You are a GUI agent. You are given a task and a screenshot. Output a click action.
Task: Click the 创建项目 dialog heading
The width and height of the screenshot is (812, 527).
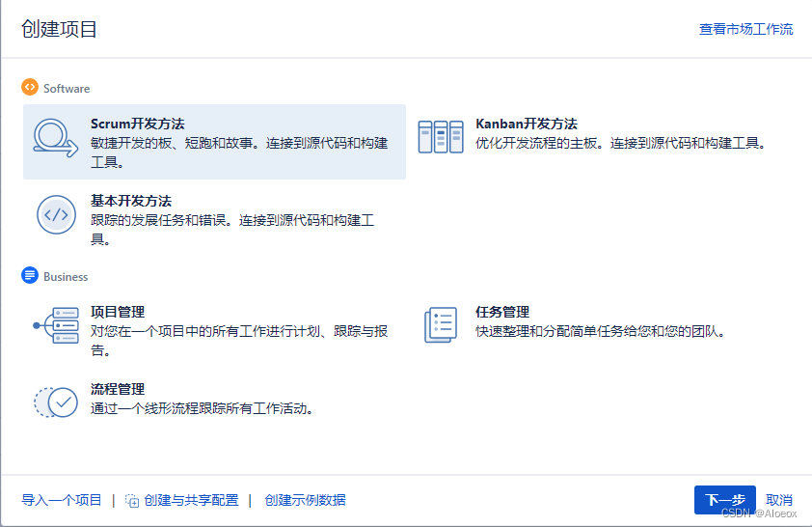click(59, 29)
